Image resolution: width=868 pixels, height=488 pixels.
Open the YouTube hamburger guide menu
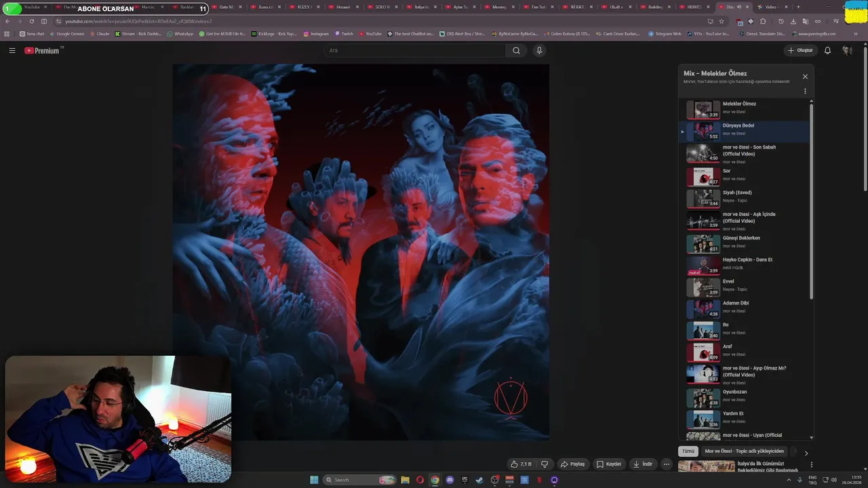(x=12, y=50)
